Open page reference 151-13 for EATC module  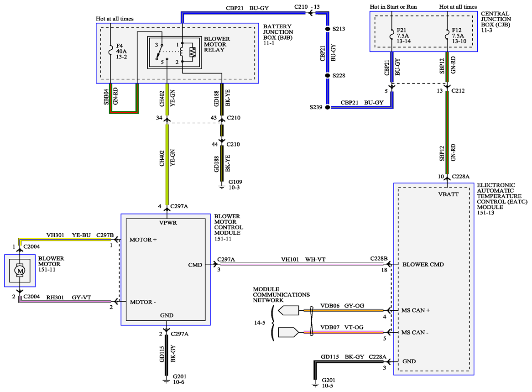[x=487, y=213]
